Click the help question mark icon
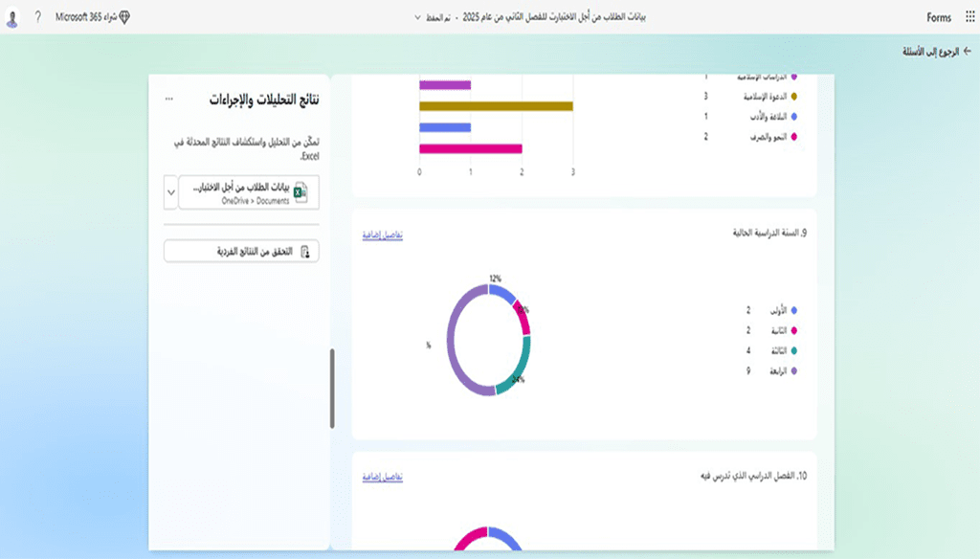This screenshot has height=559, width=980. click(x=38, y=17)
